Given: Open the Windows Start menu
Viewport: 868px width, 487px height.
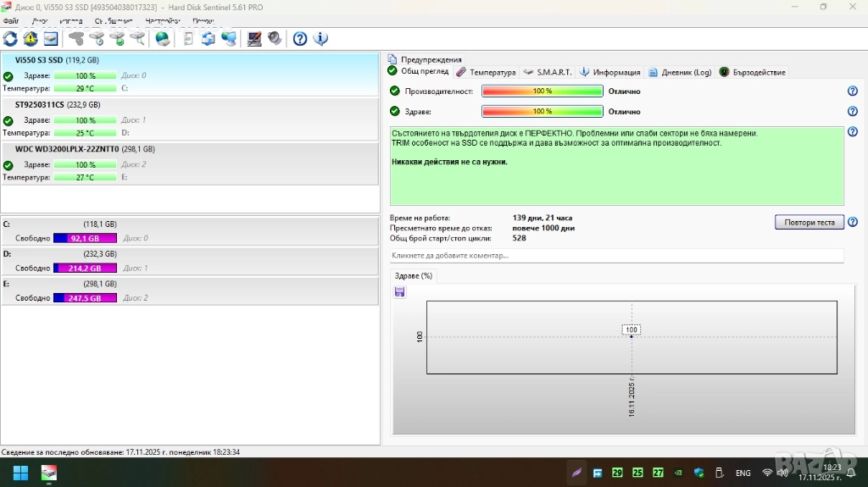Looking at the screenshot, I should (21, 473).
